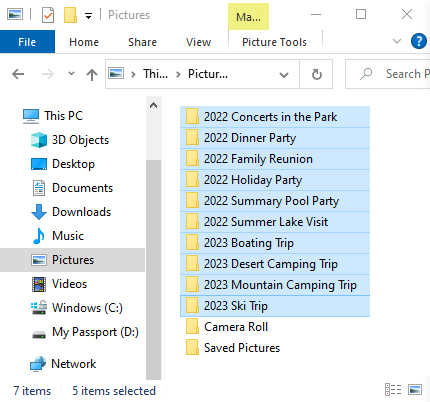
Task: Select the 2022 Holiday Party folder
Action: point(275,180)
